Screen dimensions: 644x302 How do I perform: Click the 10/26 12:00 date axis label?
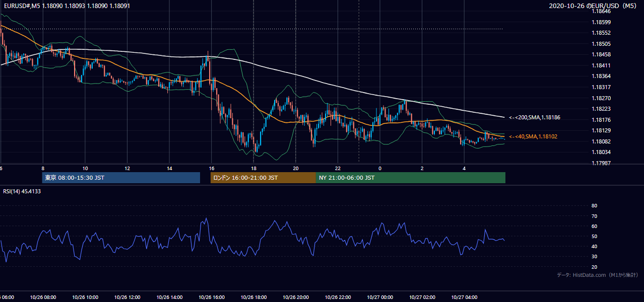coord(127,297)
